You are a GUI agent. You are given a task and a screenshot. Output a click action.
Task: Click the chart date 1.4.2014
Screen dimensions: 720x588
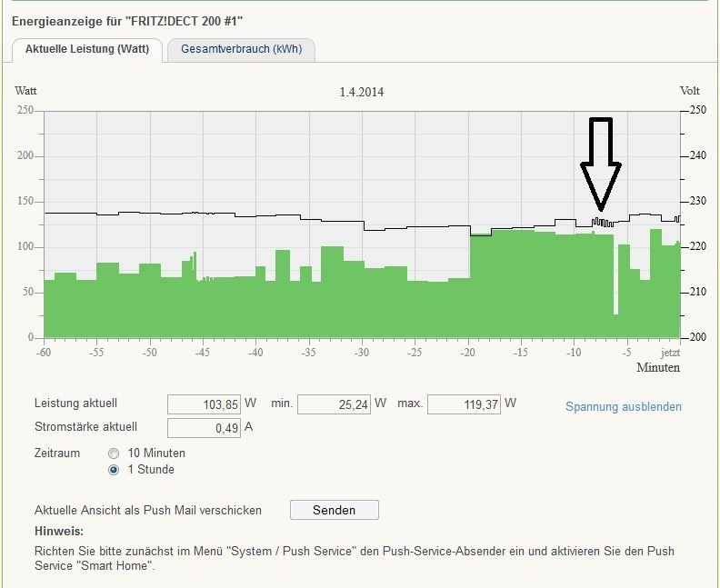coord(362,93)
